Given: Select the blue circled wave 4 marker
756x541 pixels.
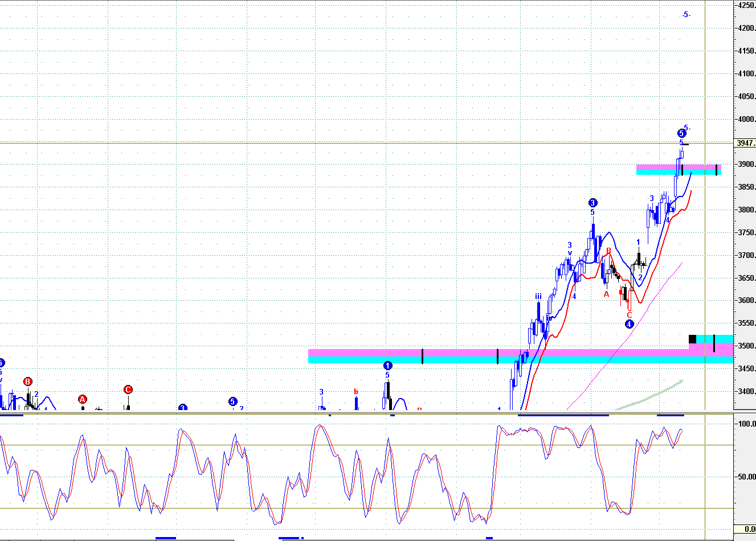Looking at the screenshot, I should tap(629, 324).
